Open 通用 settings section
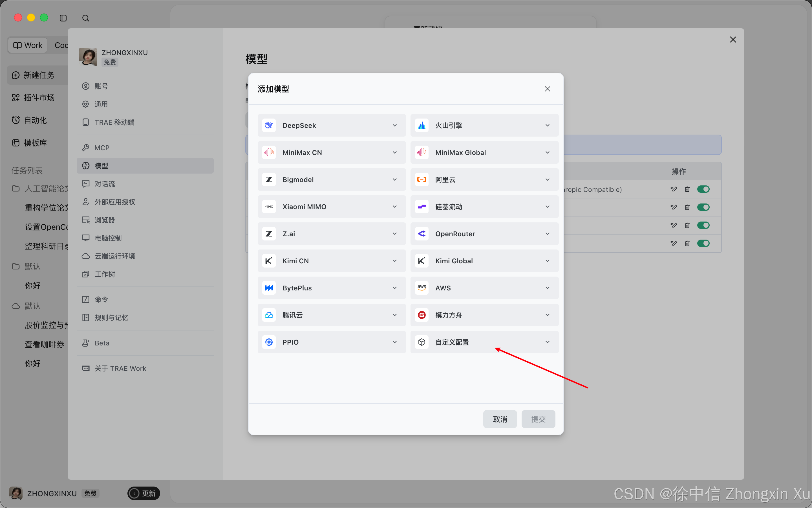This screenshot has height=508, width=812. pos(145,104)
